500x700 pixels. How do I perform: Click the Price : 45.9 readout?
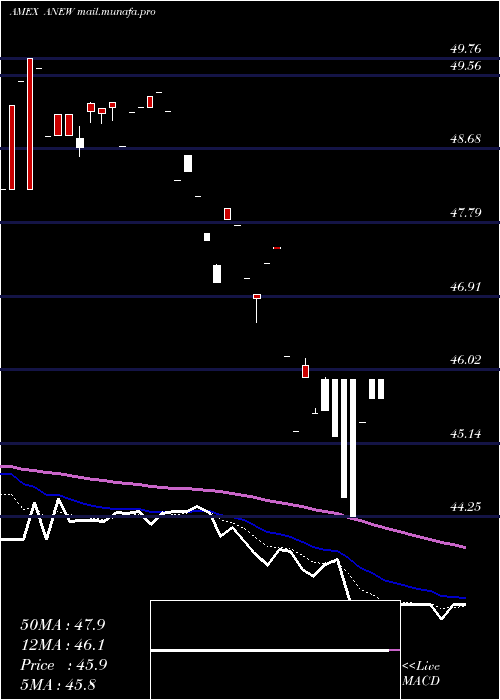pos(63,665)
